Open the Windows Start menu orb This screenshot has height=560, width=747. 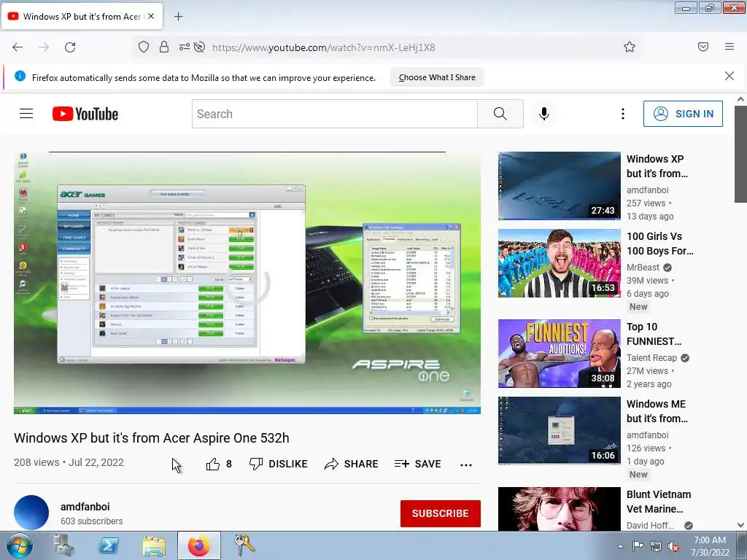click(20, 545)
